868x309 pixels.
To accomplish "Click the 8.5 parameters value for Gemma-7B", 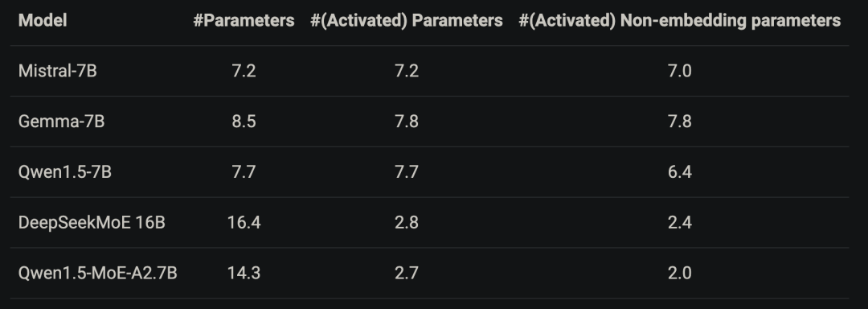I will [244, 122].
